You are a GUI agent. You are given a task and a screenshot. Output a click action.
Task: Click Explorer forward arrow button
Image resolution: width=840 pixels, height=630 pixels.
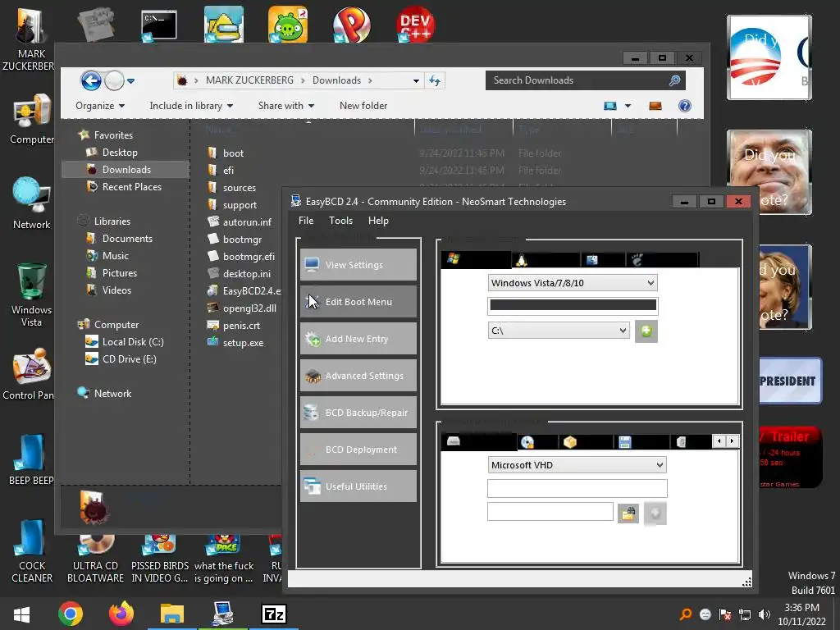point(114,81)
